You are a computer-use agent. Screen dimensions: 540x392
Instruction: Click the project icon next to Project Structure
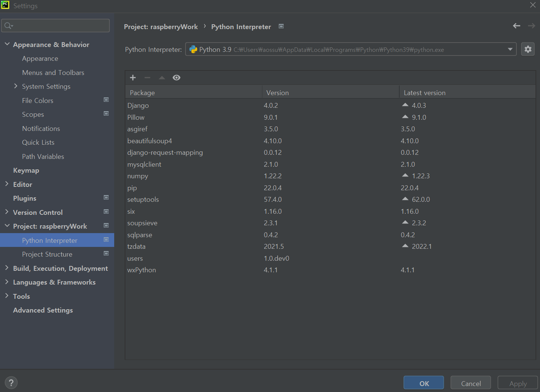[106, 253]
